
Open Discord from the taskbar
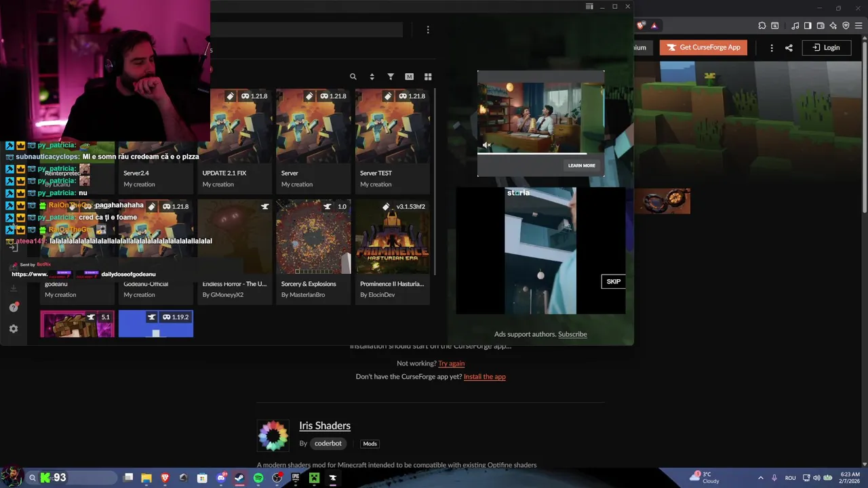click(221, 478)
